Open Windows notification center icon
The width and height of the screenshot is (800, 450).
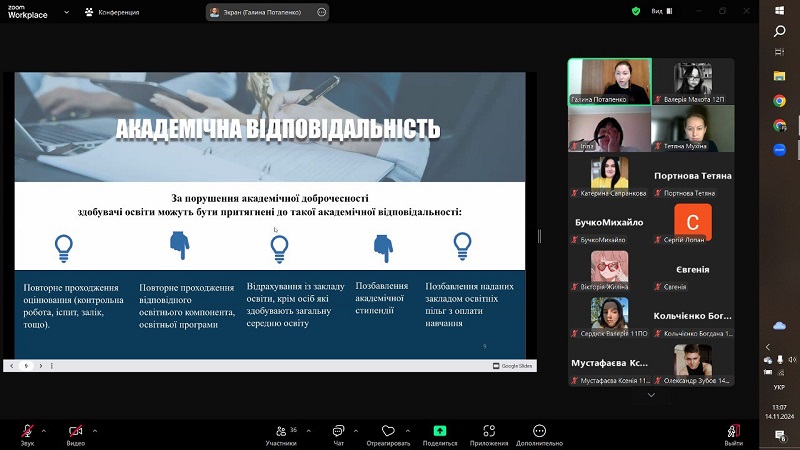[x=780, y=435]
